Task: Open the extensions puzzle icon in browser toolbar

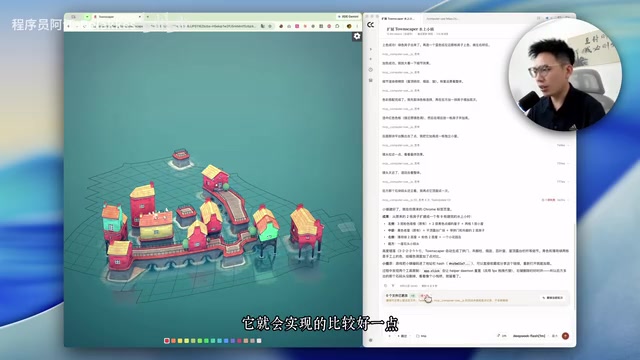Action: pyautogui.click(x=337, y=26)
